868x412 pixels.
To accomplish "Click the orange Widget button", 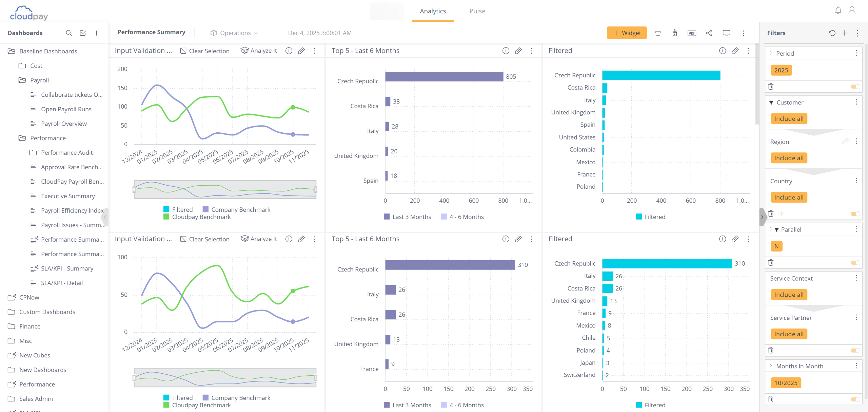I will click(627, 33).
